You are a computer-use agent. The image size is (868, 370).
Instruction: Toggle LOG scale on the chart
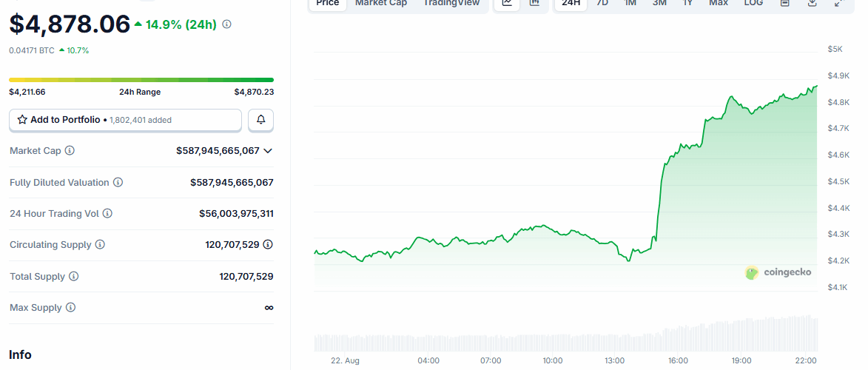pyautogui.click(x=753, y=3)
